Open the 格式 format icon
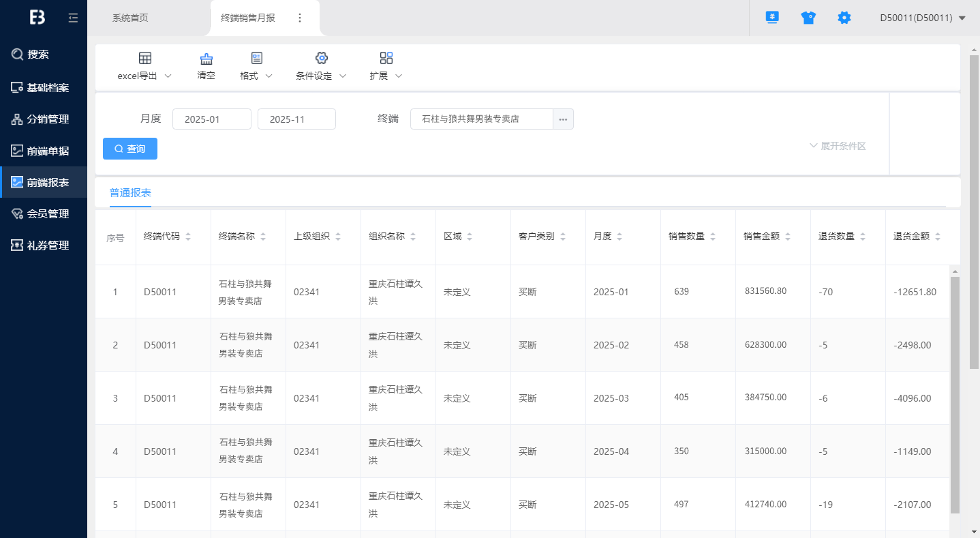The image size is (980, 538). click(256, 59)
